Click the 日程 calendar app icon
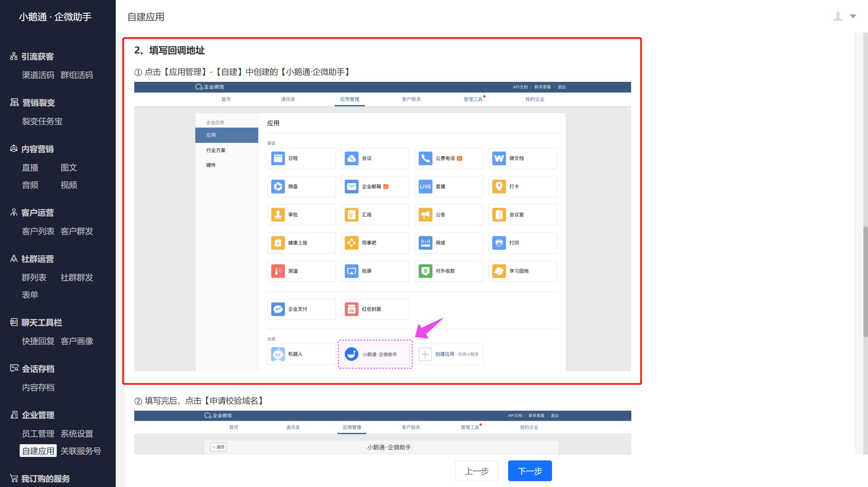 (278, 158)
